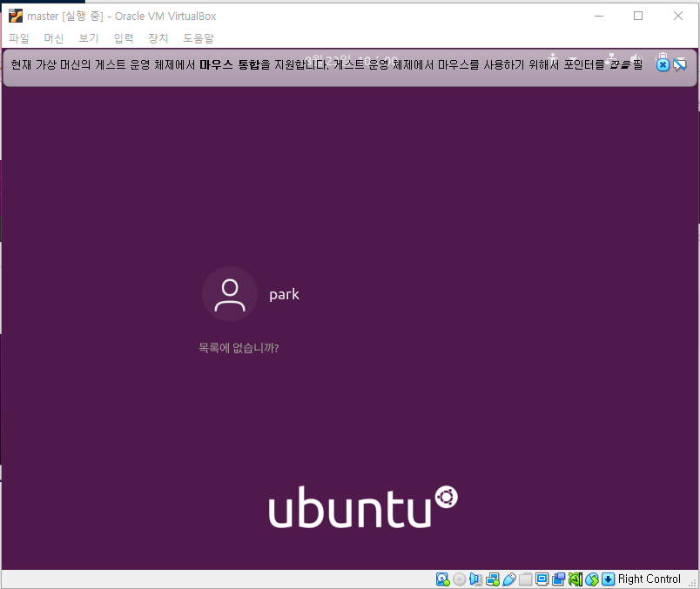Click the Right Control host key label
This screenshot has height=589, width=700.
tap(650, 579)
